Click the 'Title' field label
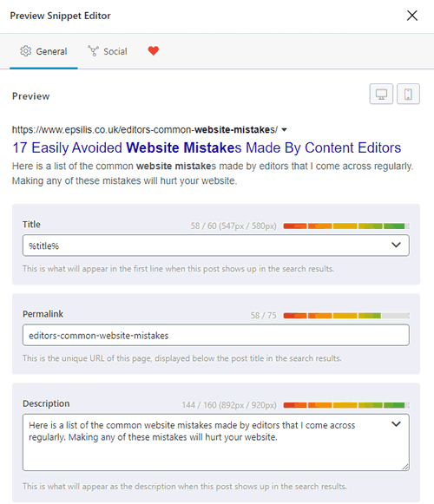 click(31, 225)
